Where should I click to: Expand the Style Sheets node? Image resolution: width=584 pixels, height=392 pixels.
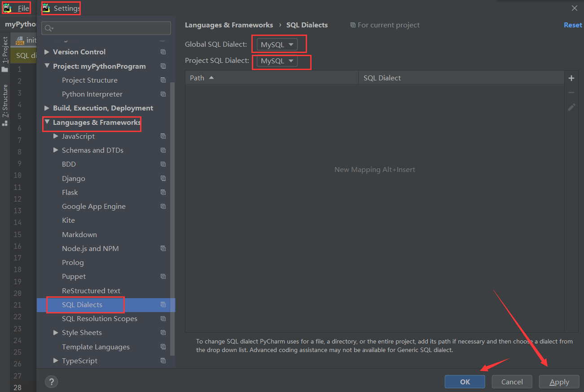[x=56, y=332]
